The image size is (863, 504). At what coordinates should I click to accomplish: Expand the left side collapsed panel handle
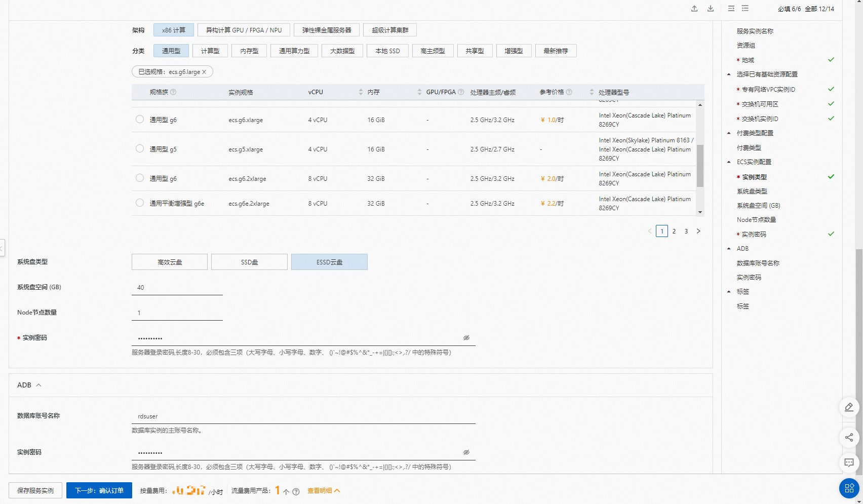point(2,248)
